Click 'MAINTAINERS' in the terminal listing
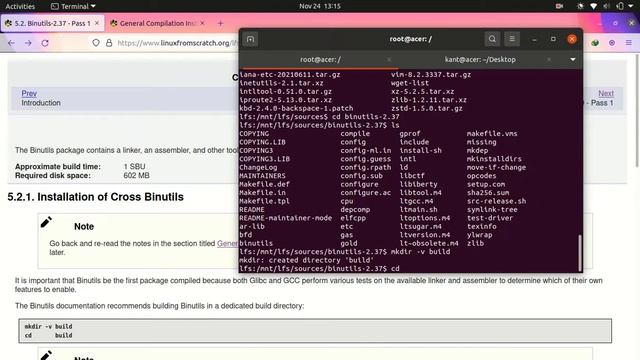The height and width of the screenshot is (360, 640). (262, 176)
